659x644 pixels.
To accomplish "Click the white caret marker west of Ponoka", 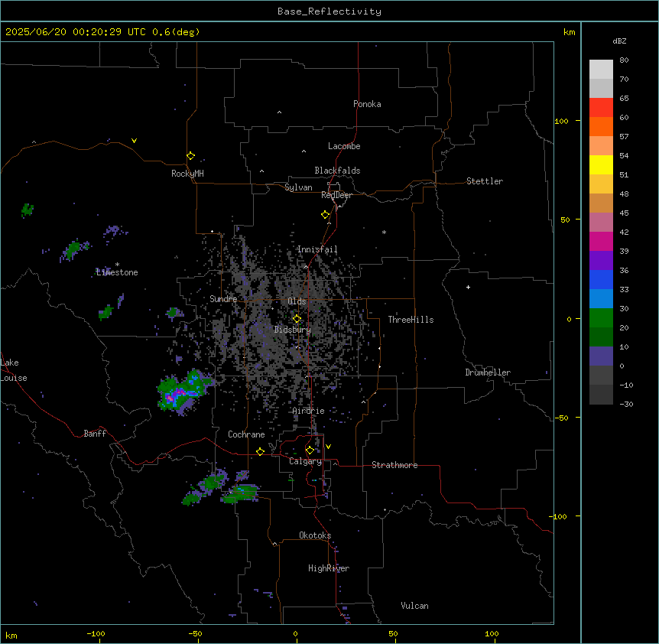I will tap(279, 112).
